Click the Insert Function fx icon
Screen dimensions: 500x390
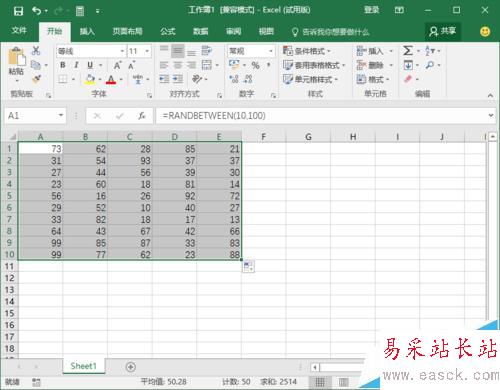tap(142, 116)
